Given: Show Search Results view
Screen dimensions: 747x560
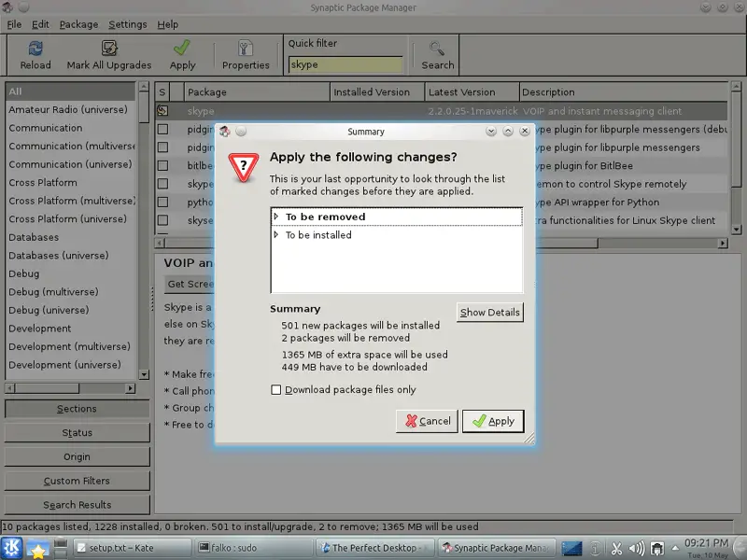Looking at the screenshot, I should coord(77,505).
